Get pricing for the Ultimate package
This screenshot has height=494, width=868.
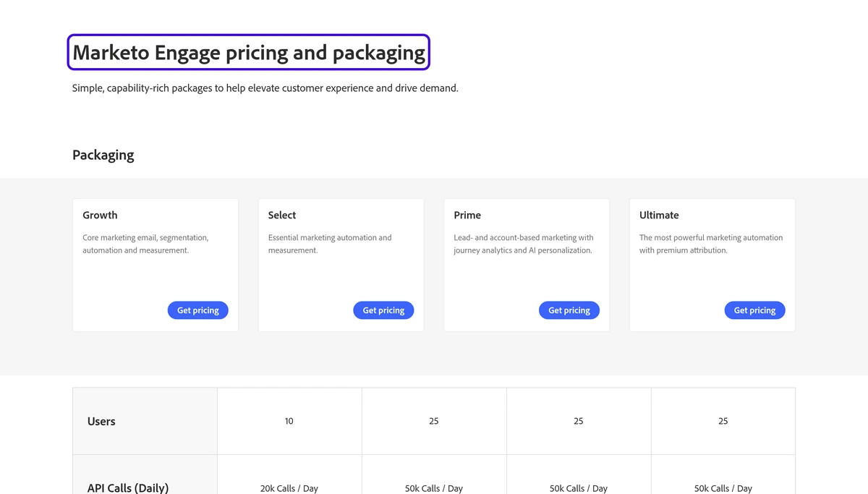(754, 310)
